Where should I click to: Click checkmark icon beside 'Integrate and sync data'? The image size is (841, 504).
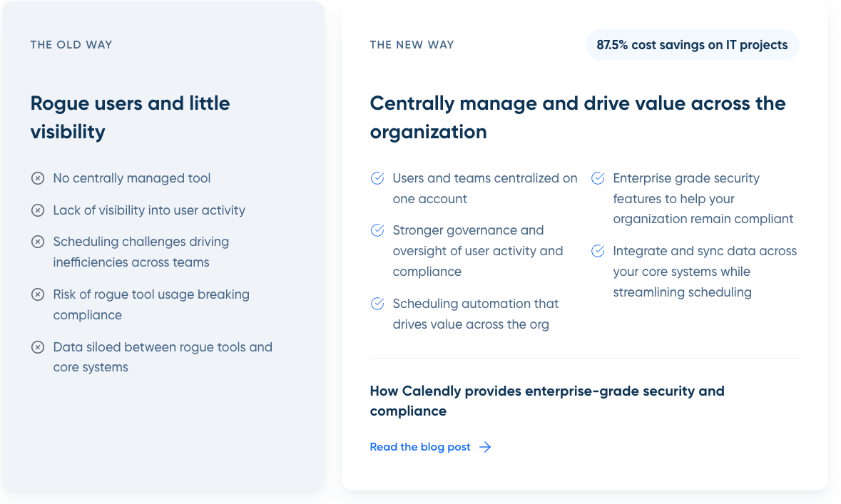pyautogui.click(x=598, y=251)
